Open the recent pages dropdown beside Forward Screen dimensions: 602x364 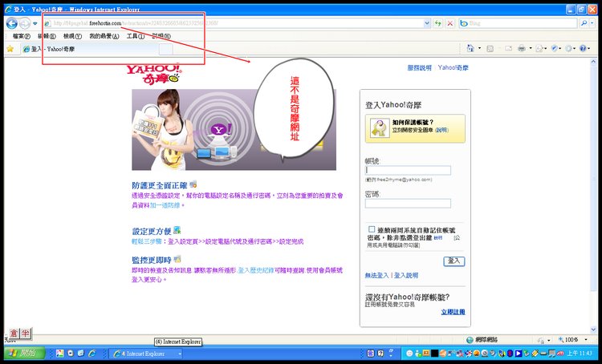pos(35,24)
